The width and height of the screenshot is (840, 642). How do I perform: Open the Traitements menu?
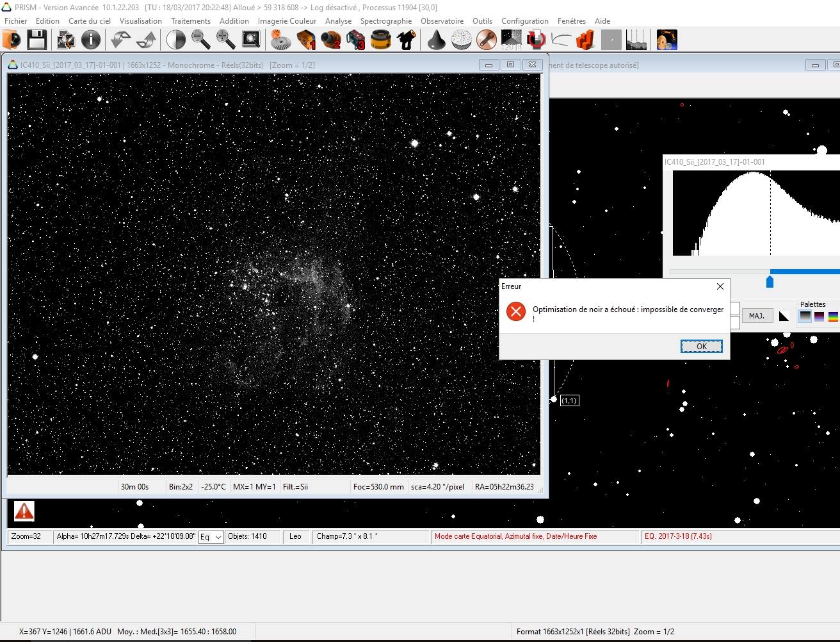190,21
